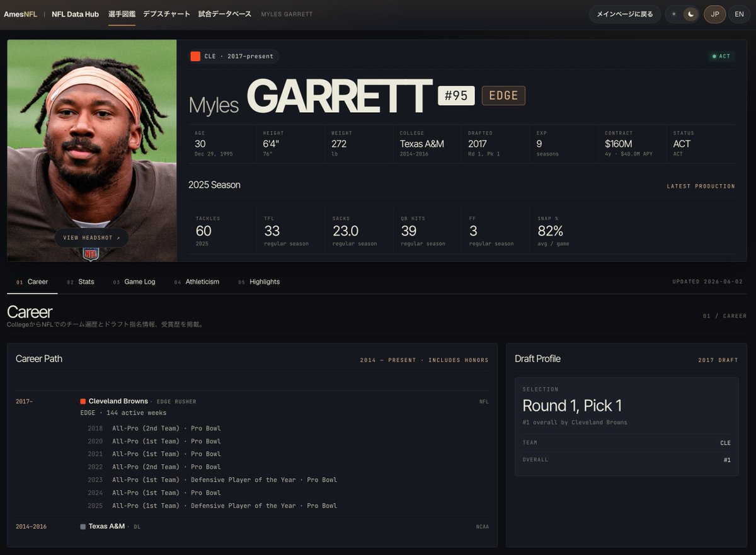
Task: Click the $160M contract value
Action: 619,144
